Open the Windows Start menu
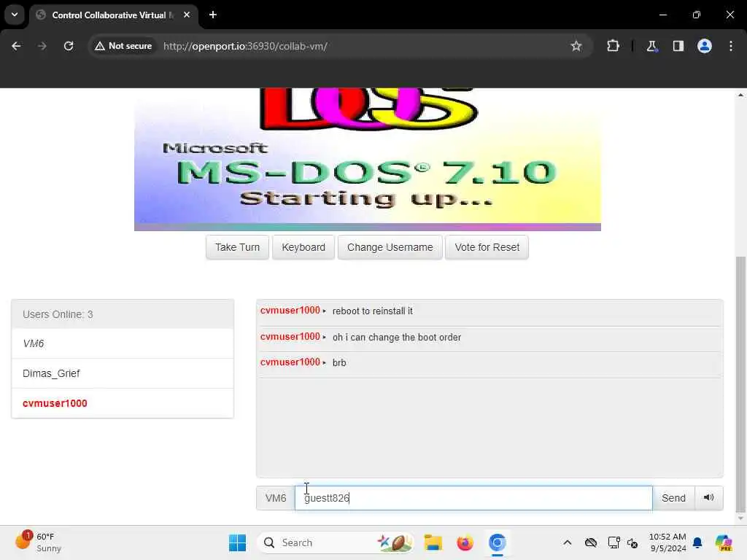747x560 pixels. pos(237,542)
